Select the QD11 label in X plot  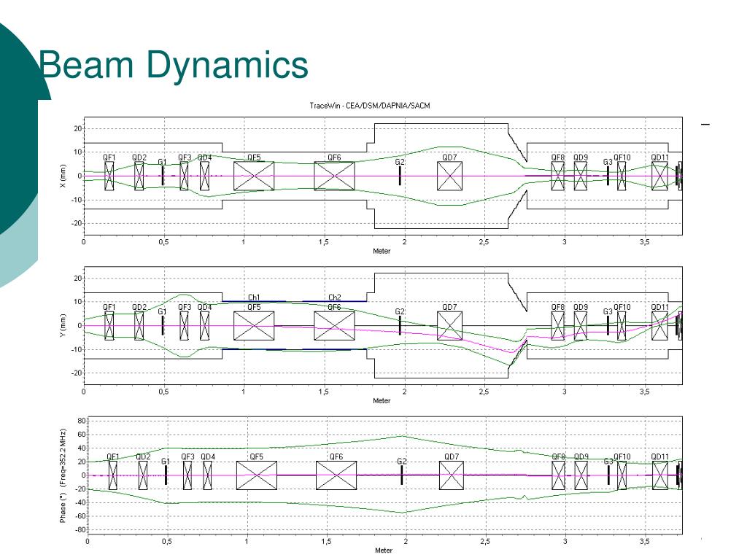(x=659, y=157)
